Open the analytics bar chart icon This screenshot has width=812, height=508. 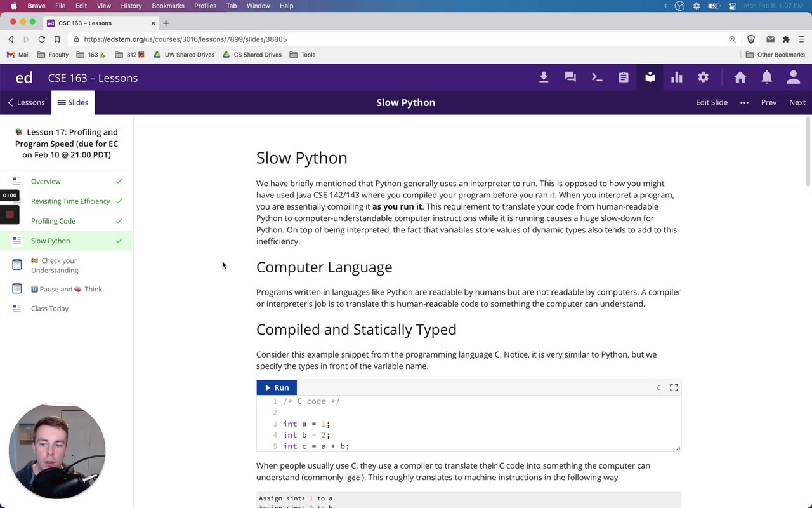(677, 77)
